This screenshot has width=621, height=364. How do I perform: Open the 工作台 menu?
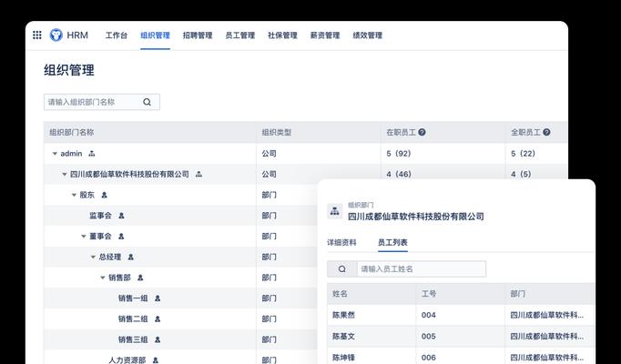coord(117,35)
